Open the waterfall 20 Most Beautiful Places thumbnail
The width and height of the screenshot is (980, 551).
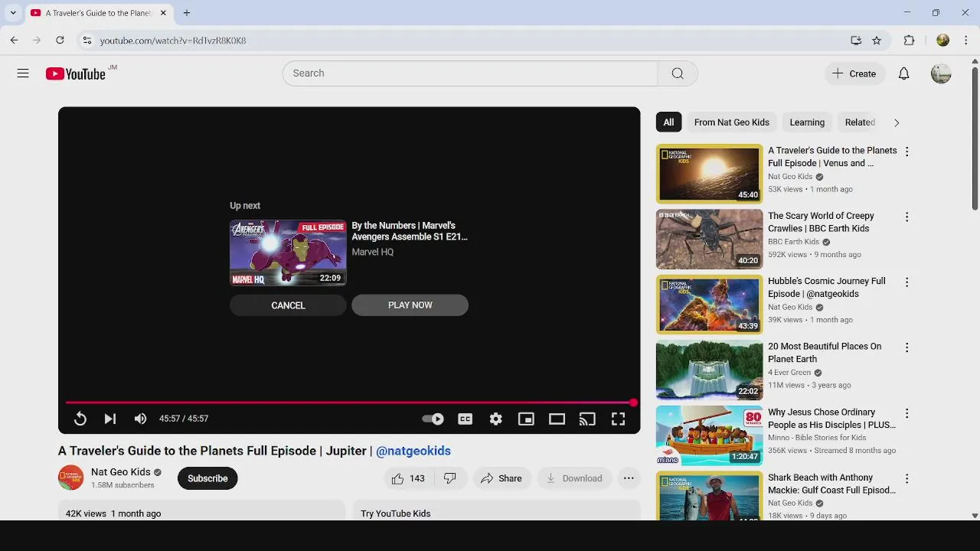point(709,370)
